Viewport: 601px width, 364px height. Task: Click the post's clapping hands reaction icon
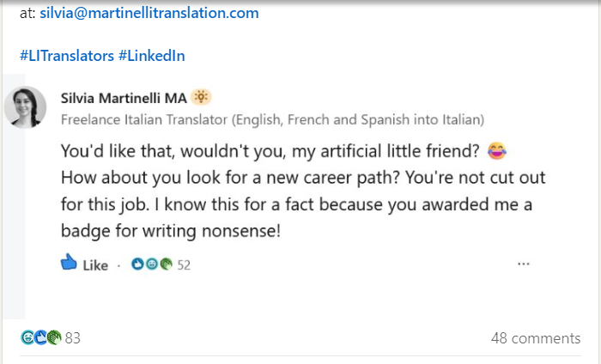pos(54,337)
